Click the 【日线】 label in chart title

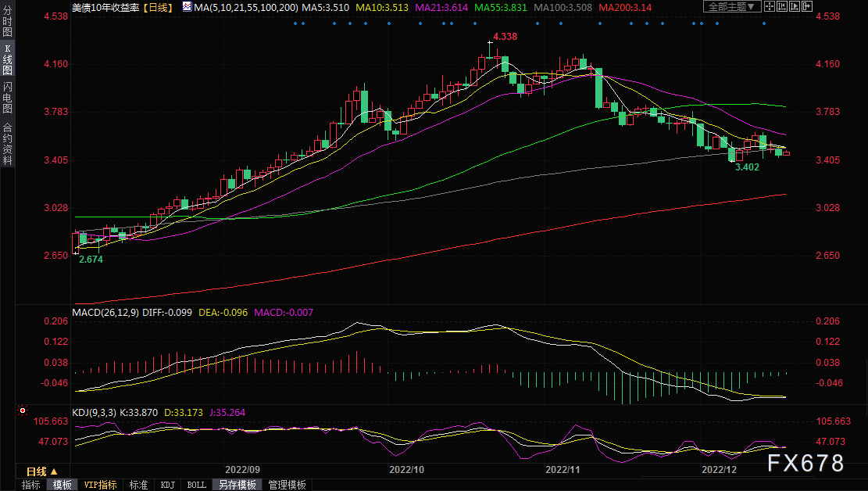coord(158,6)
